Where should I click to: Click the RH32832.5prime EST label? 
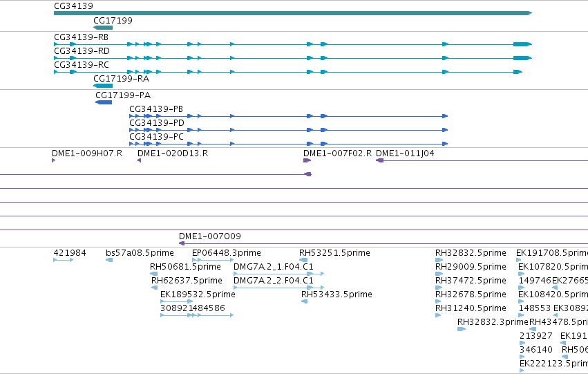point(471,252)
